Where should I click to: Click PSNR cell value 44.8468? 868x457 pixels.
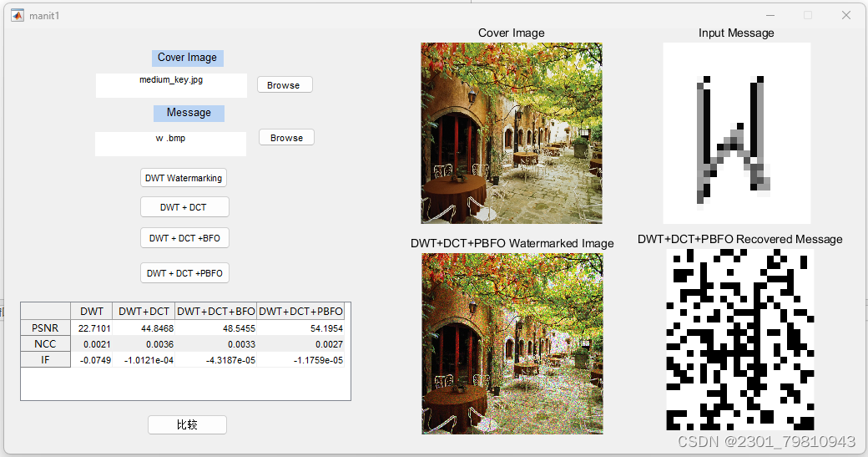pos(144,328)
